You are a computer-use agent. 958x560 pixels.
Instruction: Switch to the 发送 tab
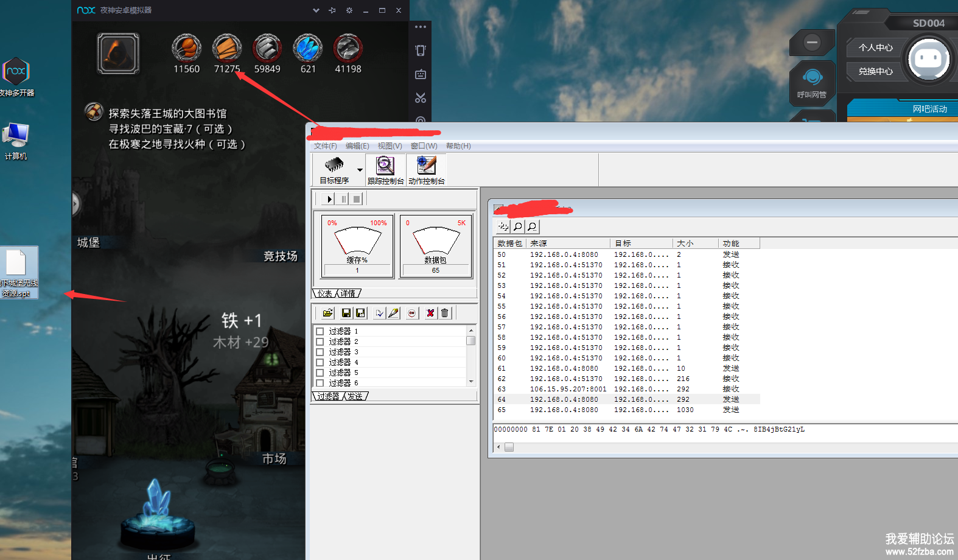click(355, 396)
